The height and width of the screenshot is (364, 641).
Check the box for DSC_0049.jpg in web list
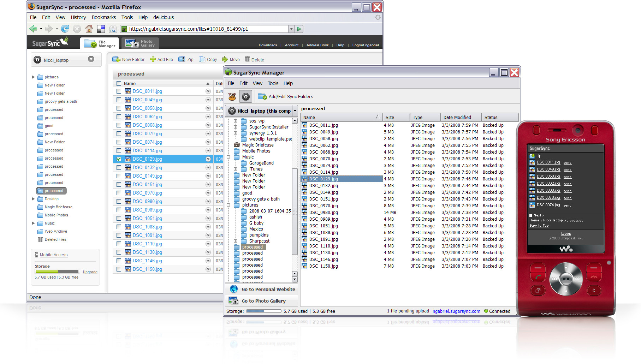119,100
